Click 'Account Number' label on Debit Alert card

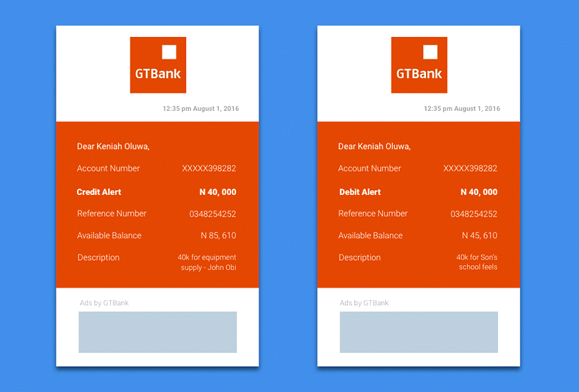(x=370, y=169)
